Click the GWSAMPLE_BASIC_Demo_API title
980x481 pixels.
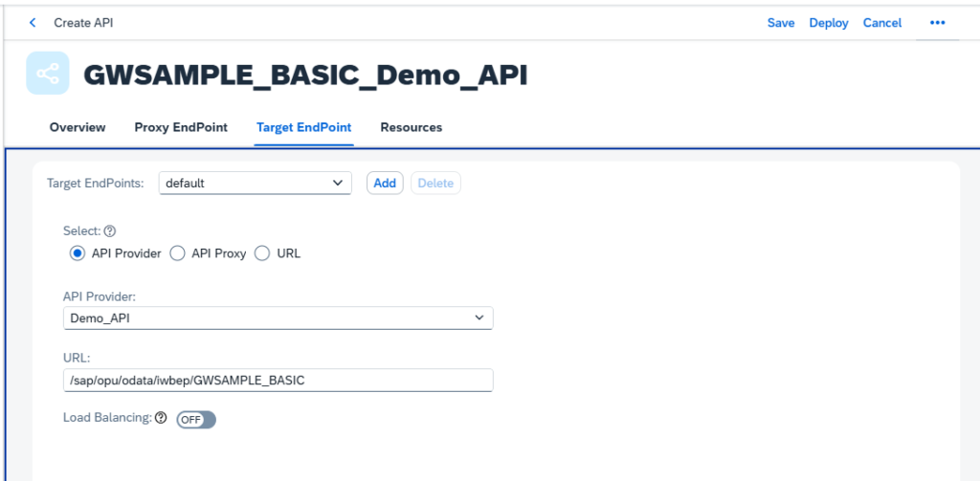coord(305,75)
